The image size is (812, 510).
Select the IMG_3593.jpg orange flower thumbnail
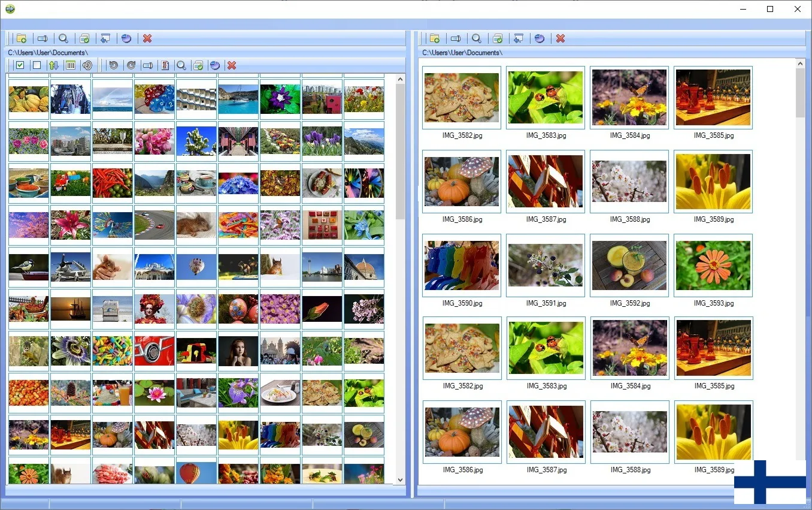click(x=713, y=265)
